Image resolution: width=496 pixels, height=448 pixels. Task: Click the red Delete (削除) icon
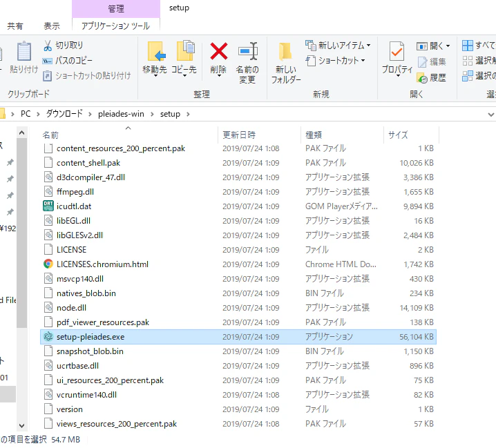tap(218, 51)
